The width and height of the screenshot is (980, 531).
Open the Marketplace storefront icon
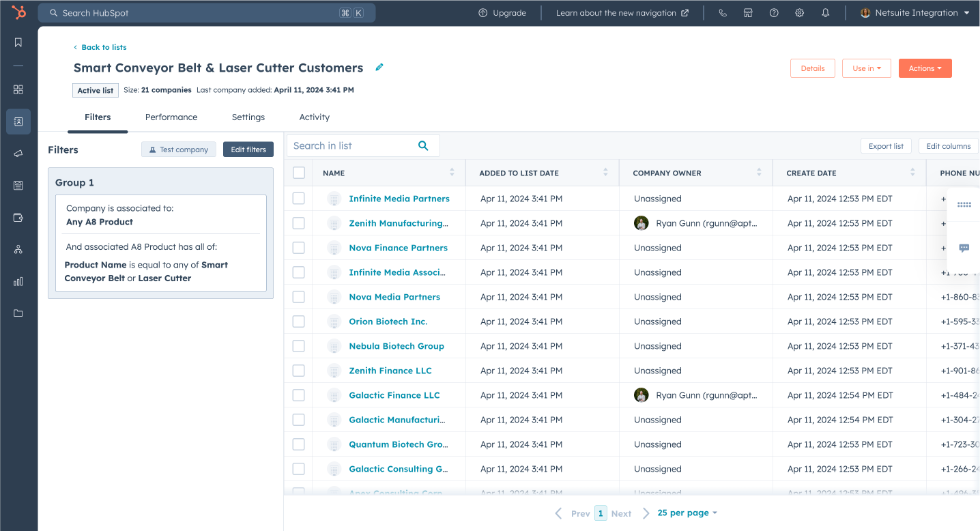click(x=748, y=13)
